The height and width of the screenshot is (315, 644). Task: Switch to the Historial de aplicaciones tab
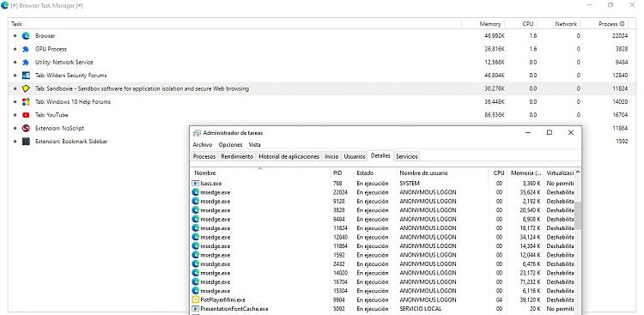(x=289, y=156)
